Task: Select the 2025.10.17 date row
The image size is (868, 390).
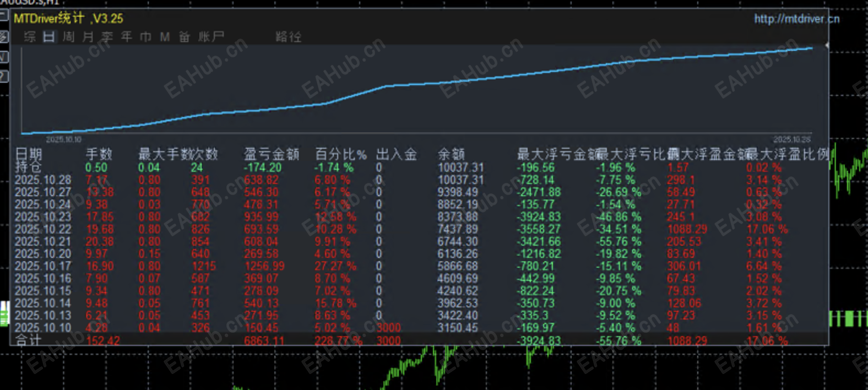Action: [x=43, y=266]
